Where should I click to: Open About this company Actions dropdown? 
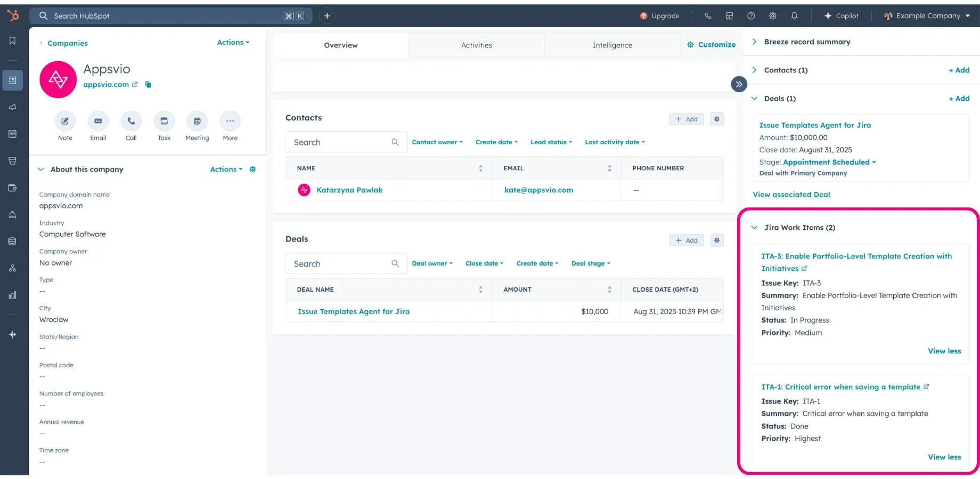[226, 169]
